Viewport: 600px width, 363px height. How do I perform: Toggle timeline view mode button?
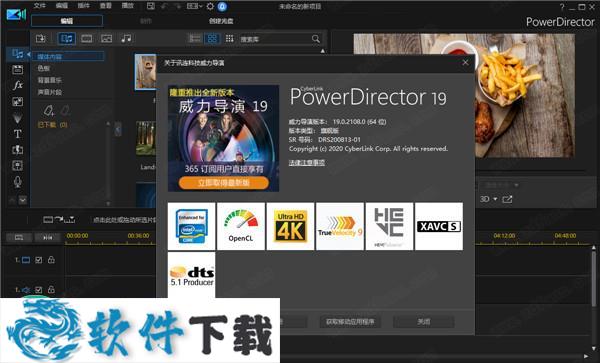(18, 238)
